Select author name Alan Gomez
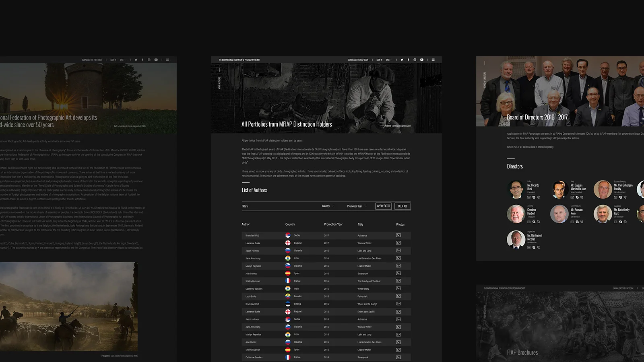The width and height of the screenshot is (644, 362). (x=251, y=274)
